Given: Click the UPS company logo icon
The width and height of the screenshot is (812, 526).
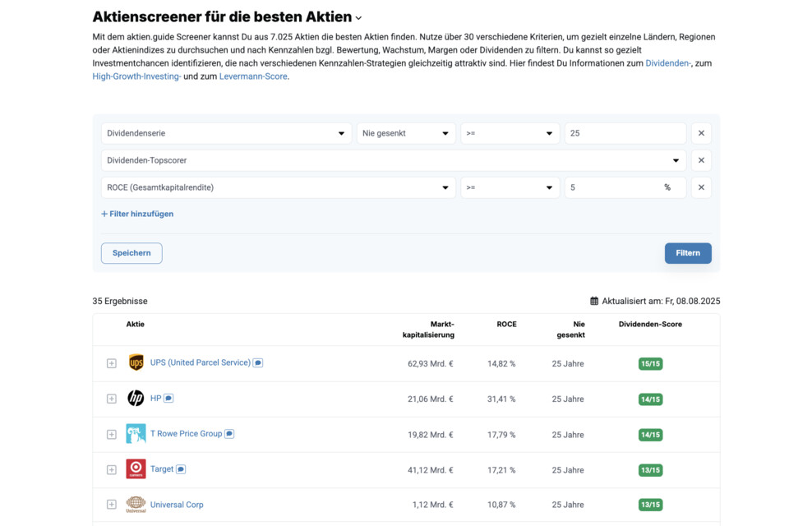Looking at the screenshot, I should tap(136, 362).
